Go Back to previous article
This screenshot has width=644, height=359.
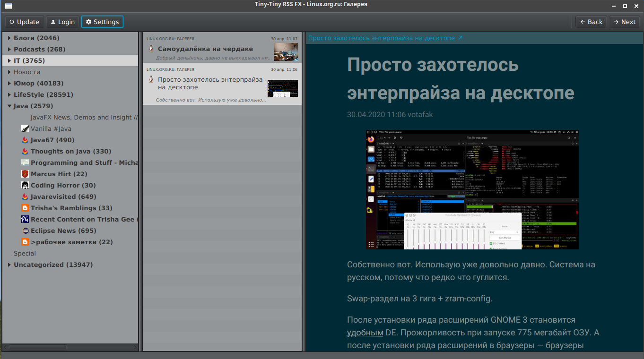pos(591,22)
